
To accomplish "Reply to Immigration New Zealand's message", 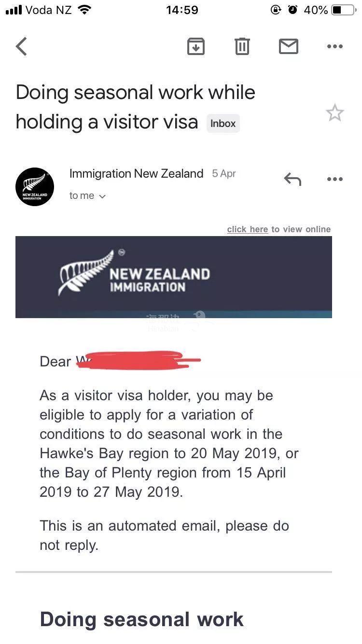I will (x=292, y=179).
